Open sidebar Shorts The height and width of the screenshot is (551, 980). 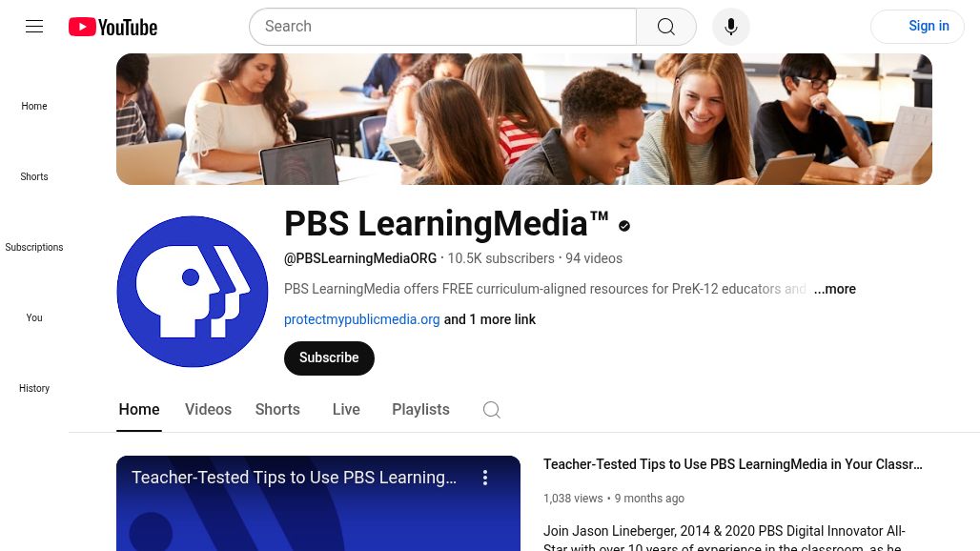[x=34, y=176]
